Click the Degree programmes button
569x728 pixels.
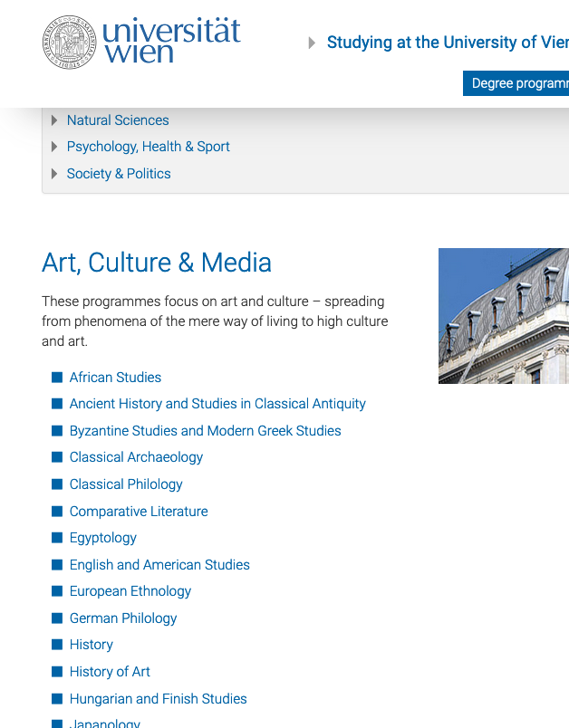tap(516, 83)
